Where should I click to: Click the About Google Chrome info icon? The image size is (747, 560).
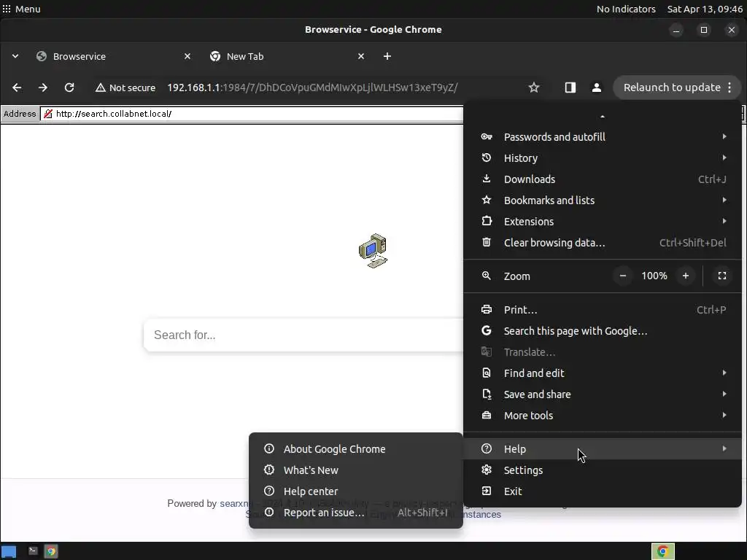pos(269,448)
